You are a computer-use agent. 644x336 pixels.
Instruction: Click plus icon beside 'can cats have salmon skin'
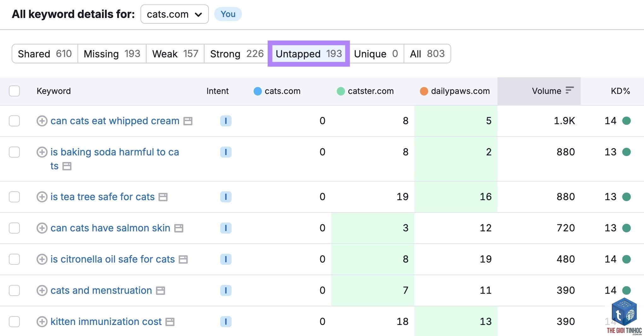click(42, 228)
